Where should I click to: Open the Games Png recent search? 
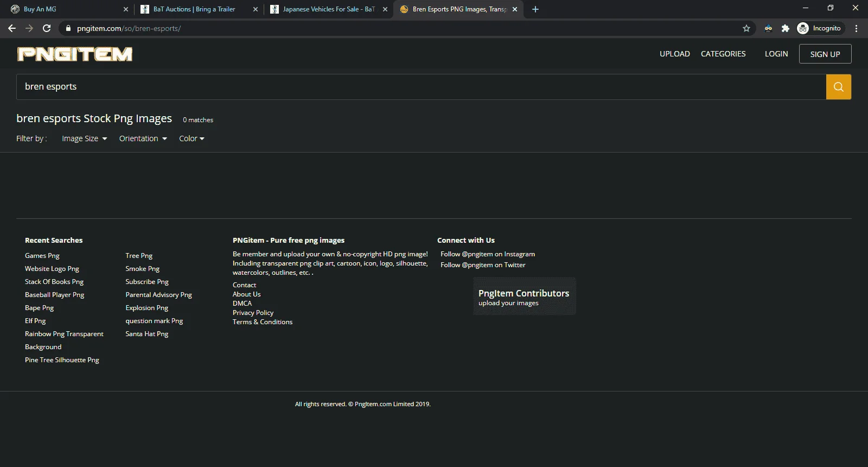click(x=42, y=256)
